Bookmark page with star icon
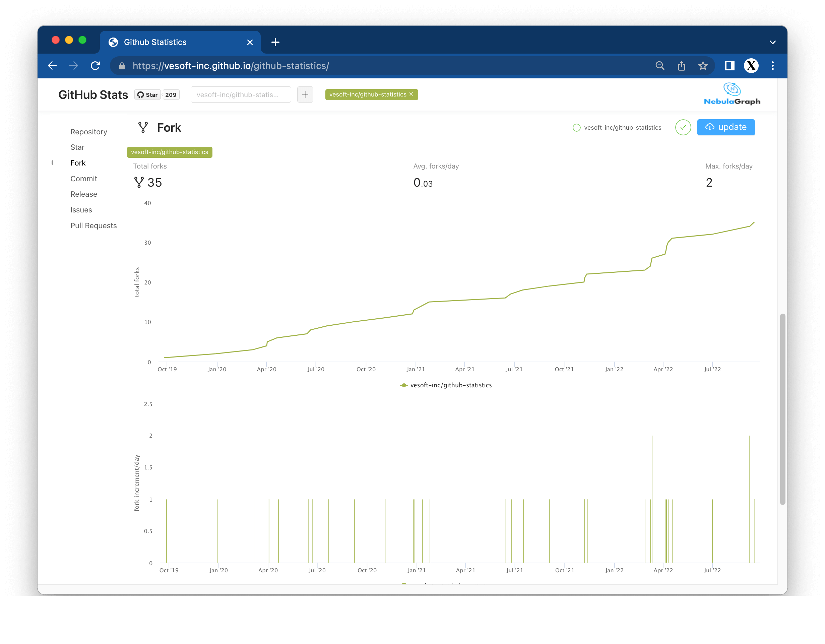This screenshot has width=825, height=644. [x=703, y=66]
